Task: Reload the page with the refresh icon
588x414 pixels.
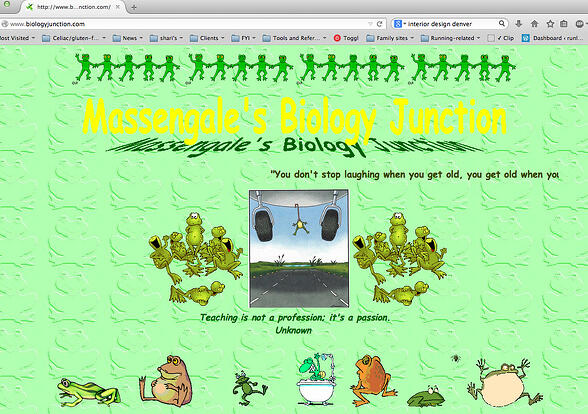Action: (x=380, y=24)
